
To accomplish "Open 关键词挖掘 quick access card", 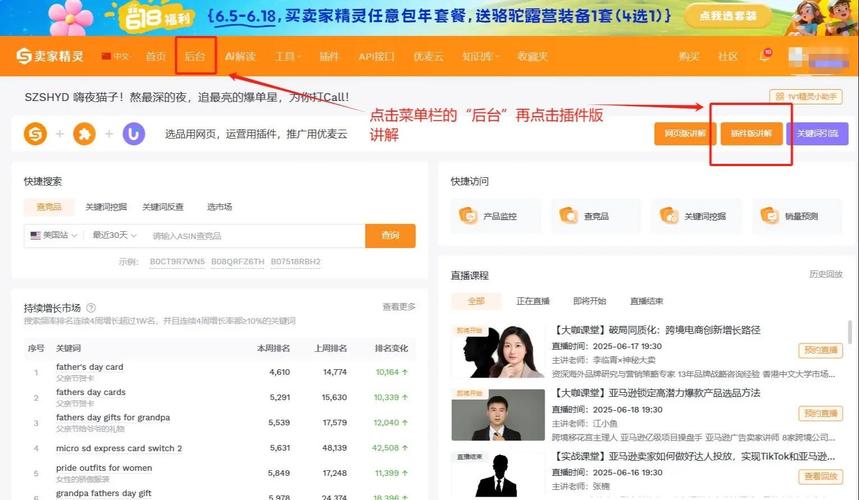I will 696,216.
